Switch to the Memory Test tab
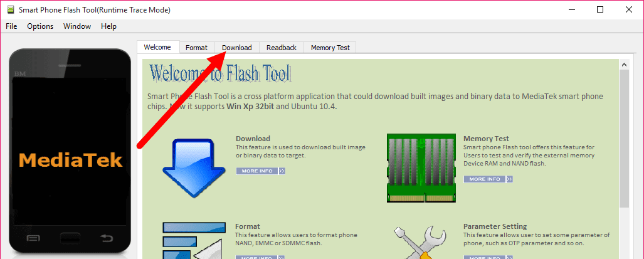The width and height of the screenshot is (644, 259). [330, 48]
